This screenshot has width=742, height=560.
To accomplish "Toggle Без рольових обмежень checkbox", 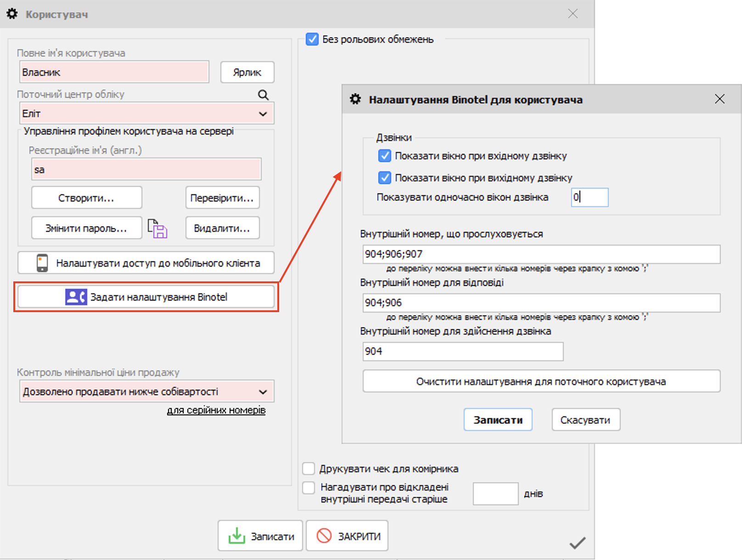I will click(x=312, y=39).
